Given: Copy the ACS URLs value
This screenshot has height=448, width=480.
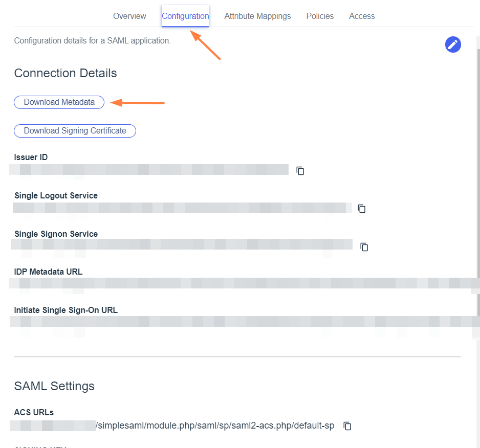Looking at the screenshot, I should pos(347,426).
